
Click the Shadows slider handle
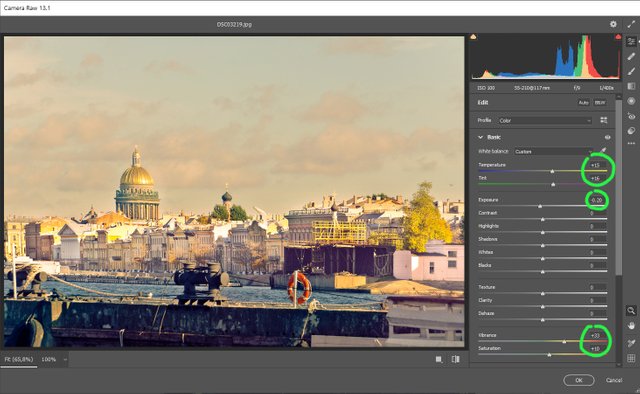click(x=542, y=246)
